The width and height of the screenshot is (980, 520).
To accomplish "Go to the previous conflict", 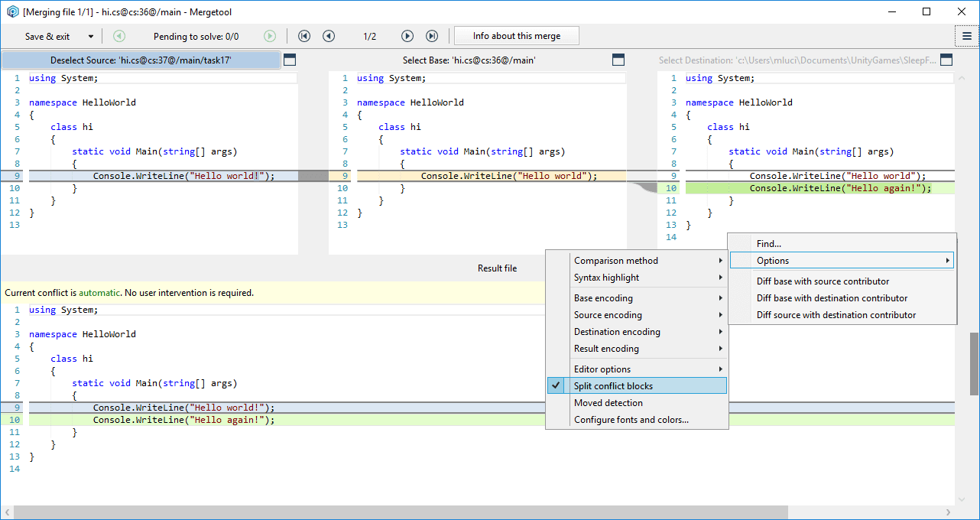I will click(329, 36).
